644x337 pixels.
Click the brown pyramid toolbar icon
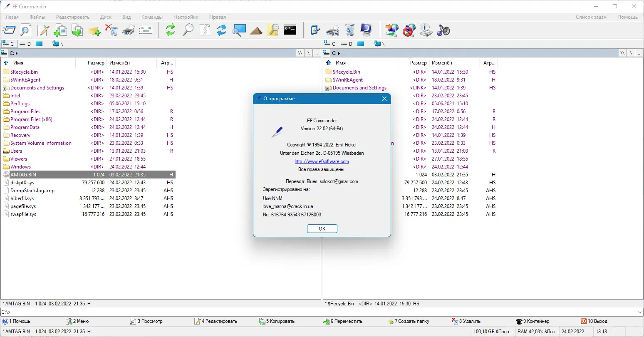point(256,30)
